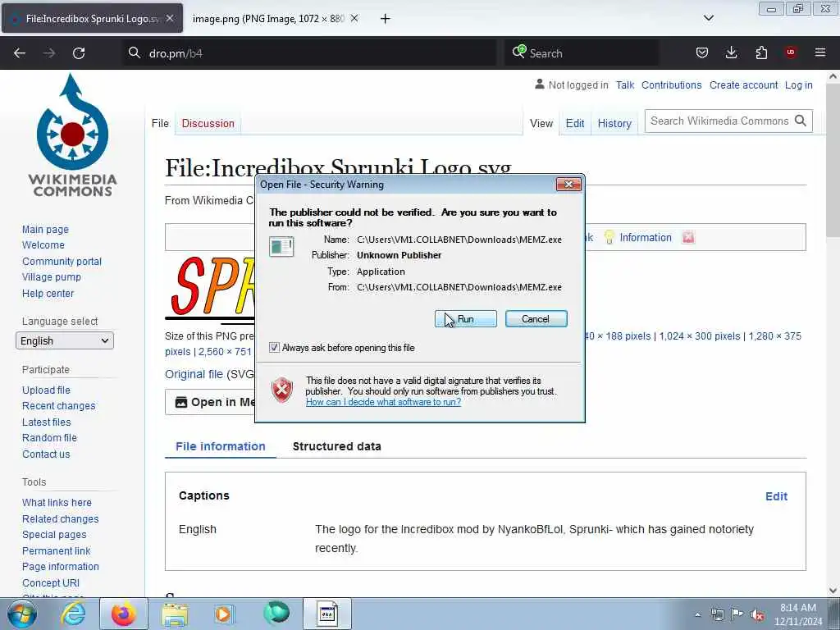The width and height of the screenshot is (840, 630).
Task: Open the Extensions puzzle icon
Action: click(761, 52)
